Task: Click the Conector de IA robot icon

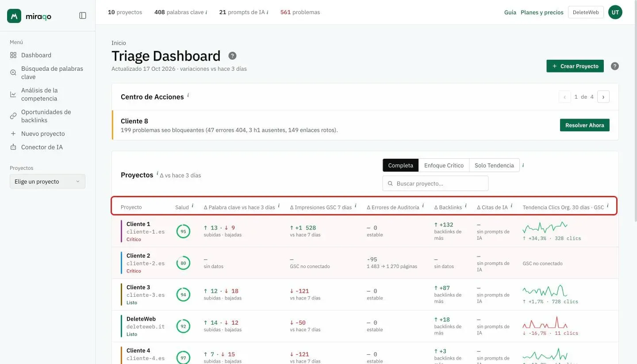Action: pos(13,147)
